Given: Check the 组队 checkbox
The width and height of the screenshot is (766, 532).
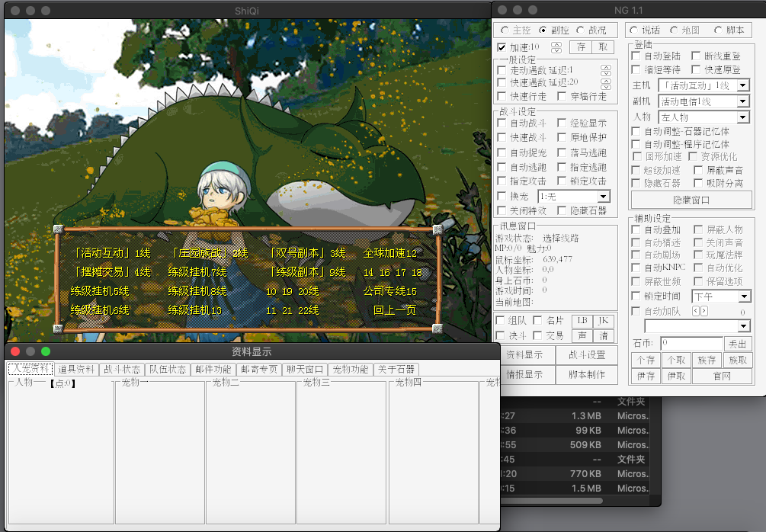Looking at the screenshot, I should (500, 320).
